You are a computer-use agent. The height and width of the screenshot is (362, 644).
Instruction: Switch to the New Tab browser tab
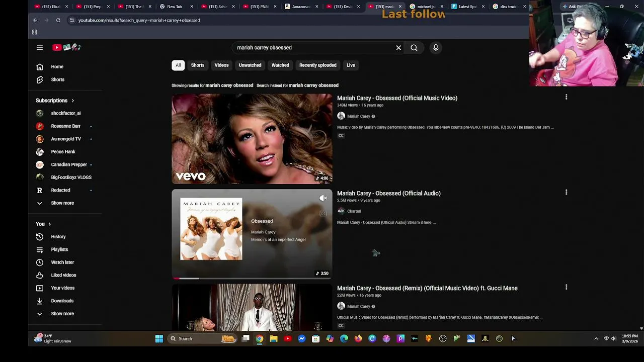point(175,7)
